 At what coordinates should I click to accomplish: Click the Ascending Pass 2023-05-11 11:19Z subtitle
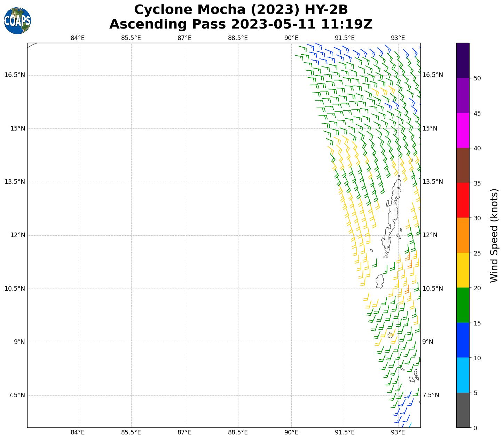pyautogui.click(x=241, y=24)
